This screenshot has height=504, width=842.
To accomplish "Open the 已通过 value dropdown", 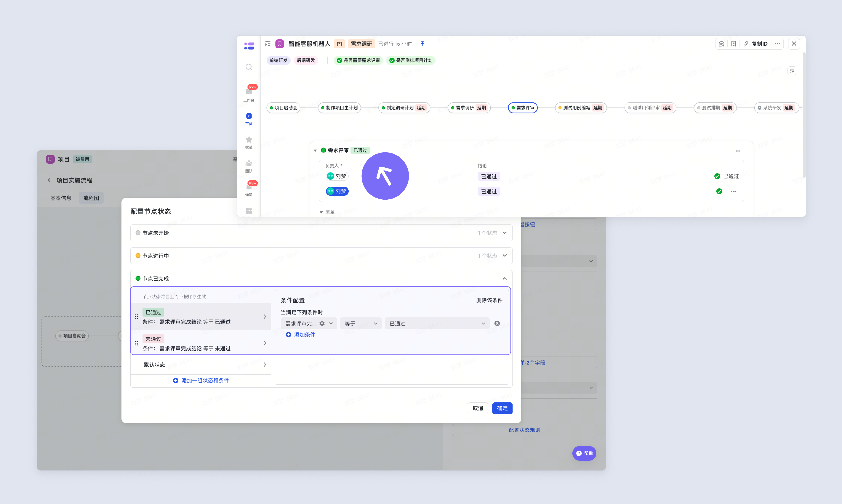I will pos(437,323).
